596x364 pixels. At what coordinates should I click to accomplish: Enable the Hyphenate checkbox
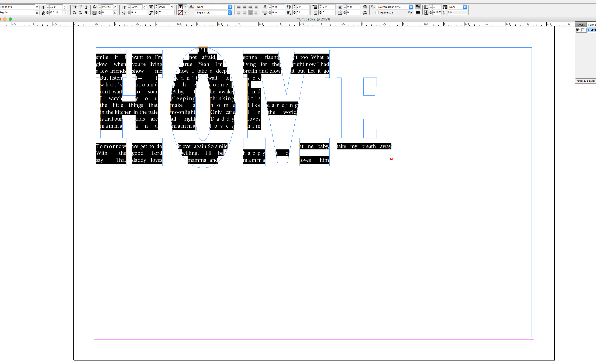(377, 13)
